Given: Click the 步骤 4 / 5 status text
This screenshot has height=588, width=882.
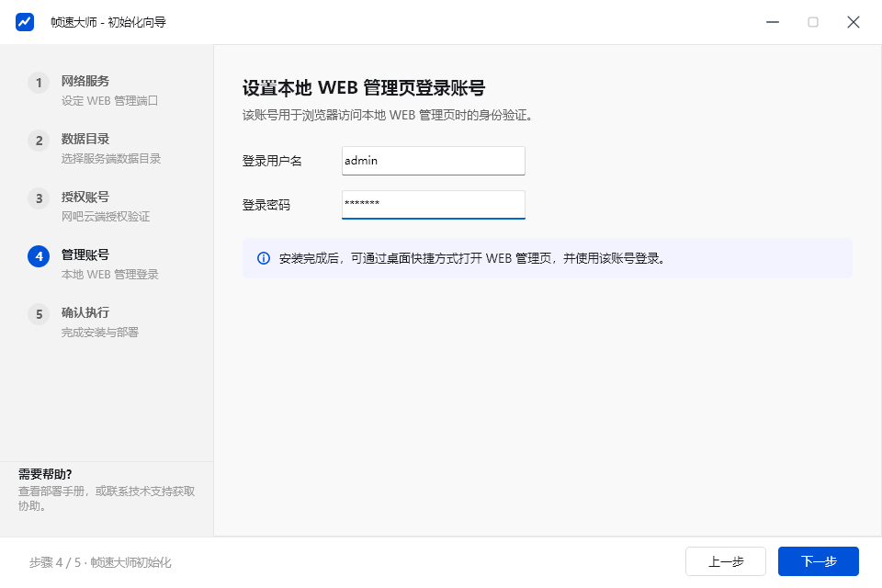Looking at the screenshot, I should click(100, 562).
